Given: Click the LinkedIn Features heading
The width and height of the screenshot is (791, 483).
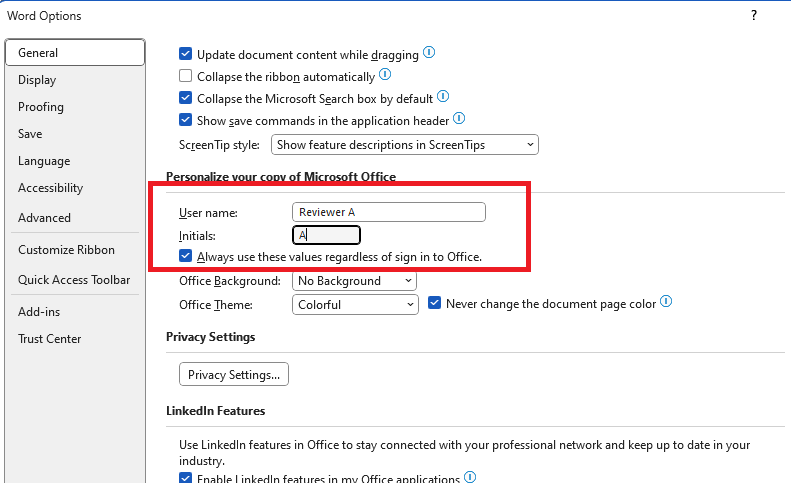Looking at the screenshot, I should (x=215, y=411).
